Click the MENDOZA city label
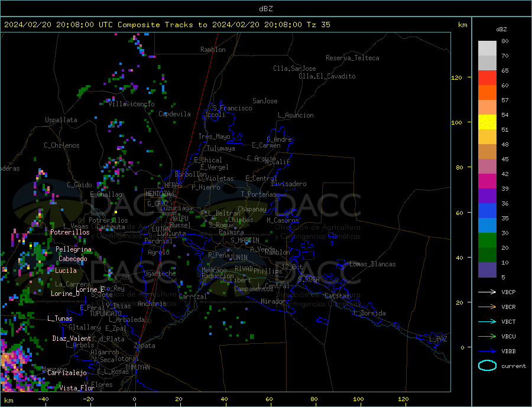The height and width of the screenshot is (407, 532). [x=158, y=194]
